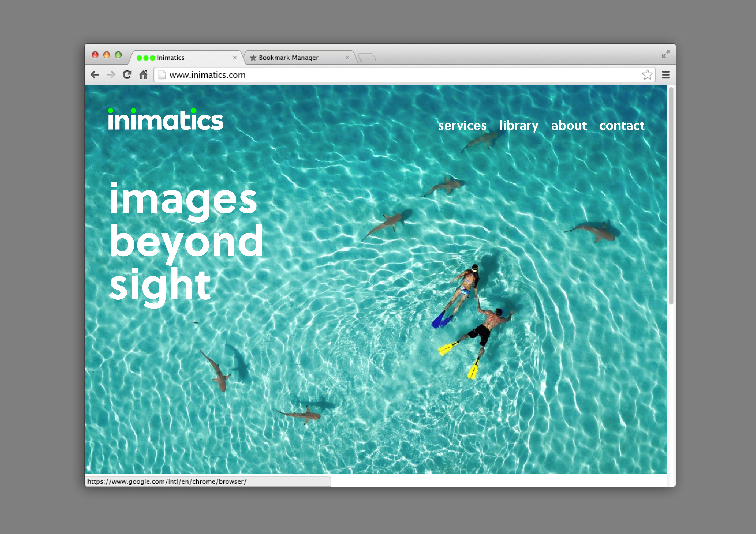This screenshot has width=756, height=534.
Task: Click the contact navigation link
Action: pyautogui.click(x=622, y=125)
